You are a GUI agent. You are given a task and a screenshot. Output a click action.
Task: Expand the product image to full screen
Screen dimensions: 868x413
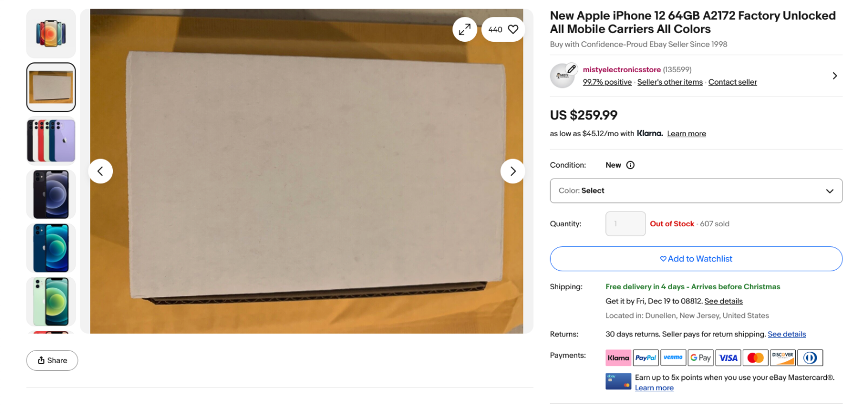point(464,30)
